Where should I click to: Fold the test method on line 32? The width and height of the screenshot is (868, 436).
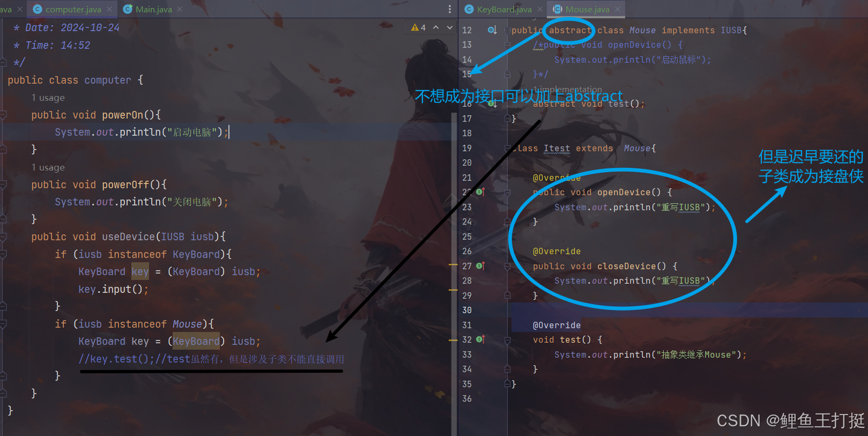coord(507,339)
